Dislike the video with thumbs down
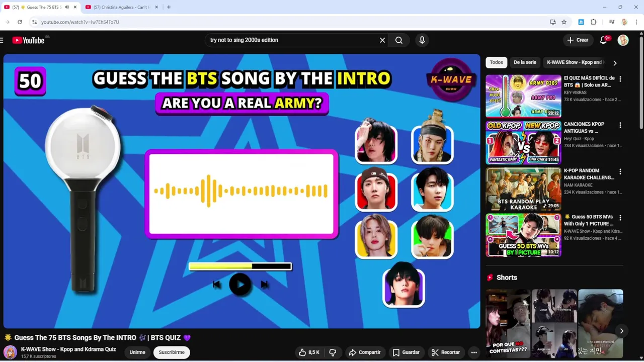Screen dimensions: 644x362 tap(333, 352)
